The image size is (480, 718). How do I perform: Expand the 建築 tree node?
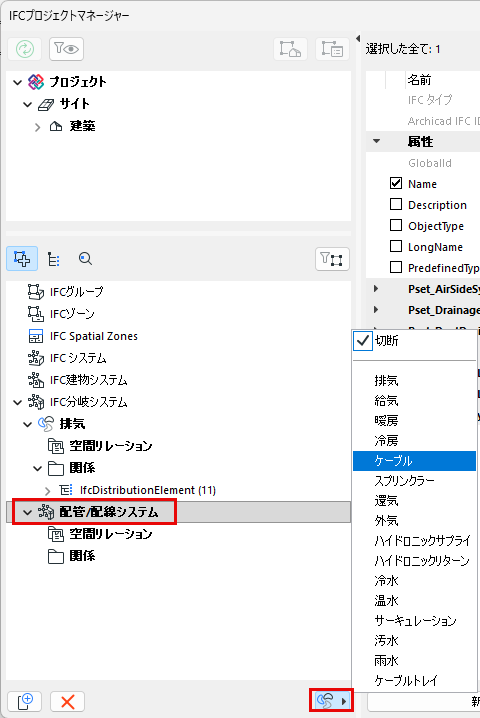point(38,126)
